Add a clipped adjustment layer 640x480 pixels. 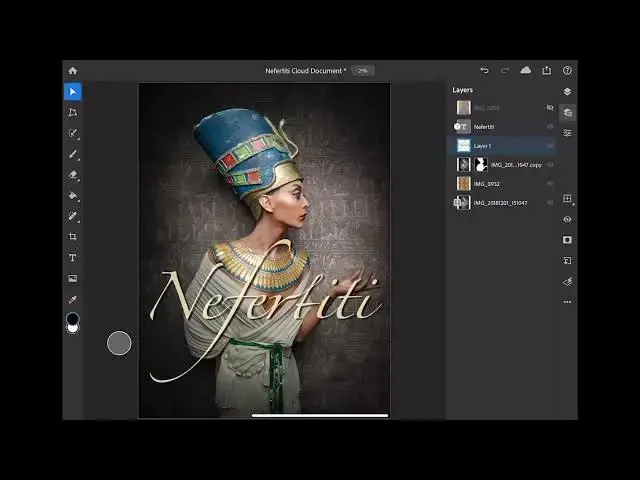point(567,261)
